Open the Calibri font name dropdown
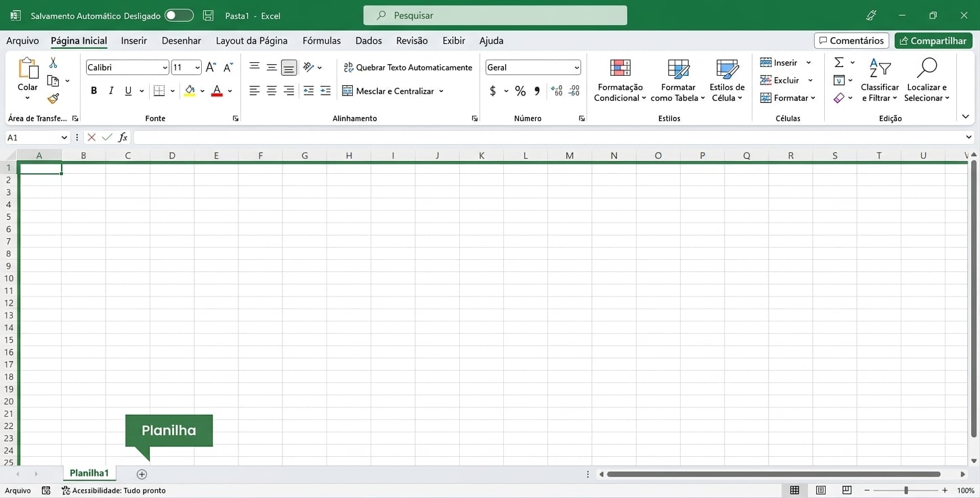 coord(165,67)
